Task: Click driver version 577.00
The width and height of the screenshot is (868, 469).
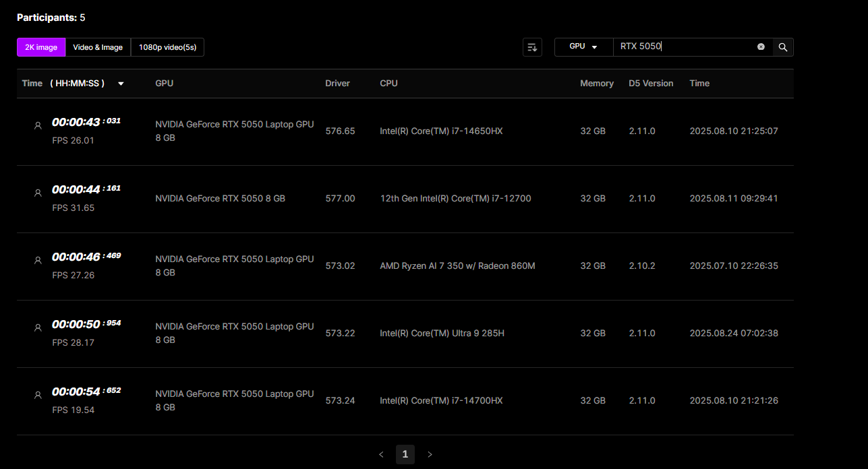Action: tap(340, 199)
